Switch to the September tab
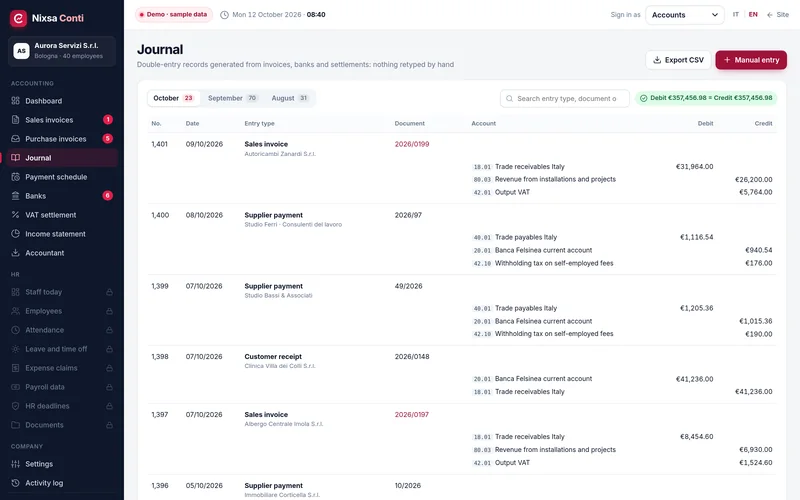Image resolution: width=800 pixels, height=500 pixels. (x=233, y=98)
